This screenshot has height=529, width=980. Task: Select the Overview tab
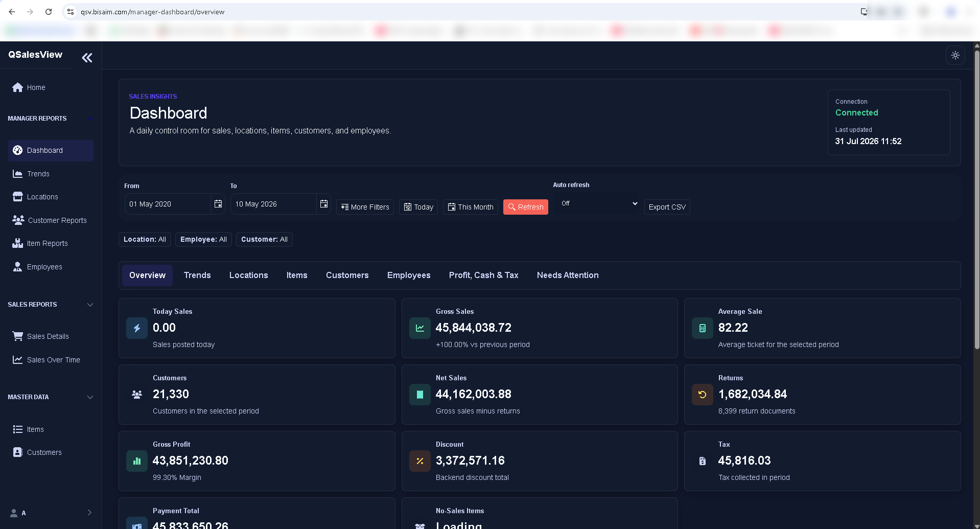[x=147, y=275]
